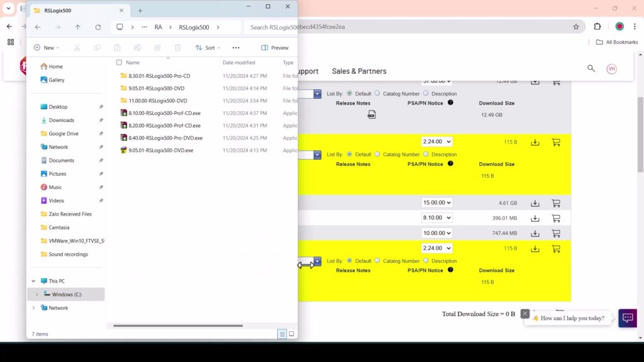Open the 8.40.00-RSLogix500-Pro-DVD.exe file

point(165,138)
